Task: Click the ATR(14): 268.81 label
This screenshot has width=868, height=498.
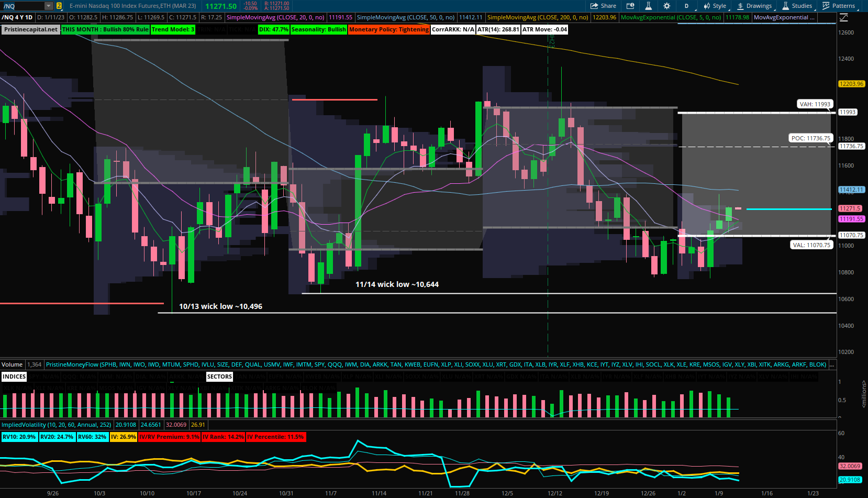Action: click(498, 29)
